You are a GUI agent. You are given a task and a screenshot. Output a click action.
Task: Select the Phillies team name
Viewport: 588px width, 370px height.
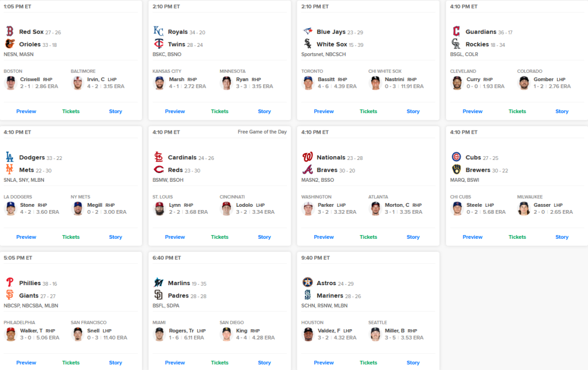30,283
